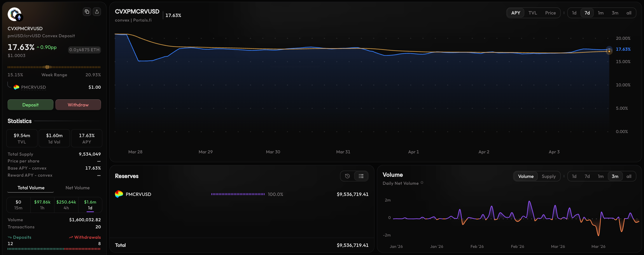Click the CVXPMCRVUSD token logo
This screenshot has height=255, width=644.
[x=14, y=15]
